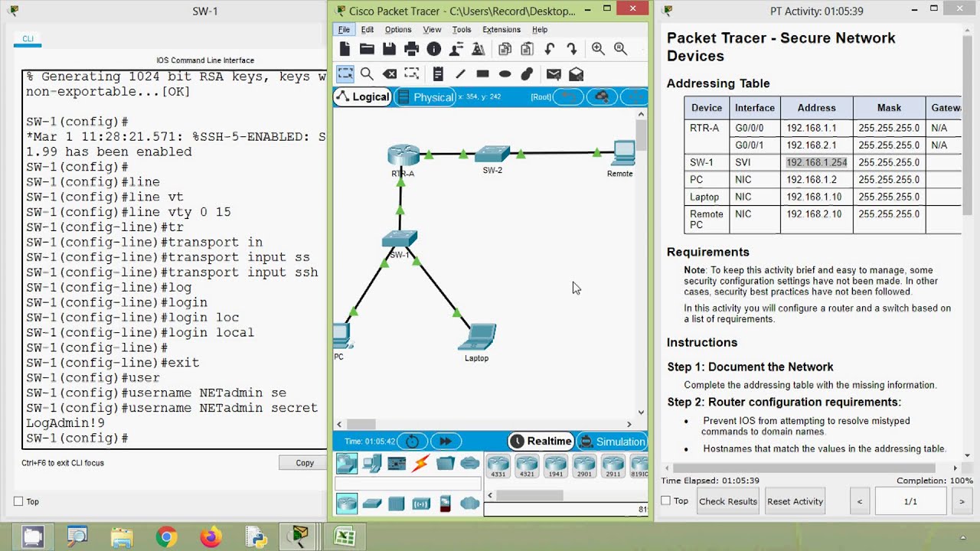Choose the Miscellaneous folder category icon
Screen dimensions: 980x551
tap(446, 463)
